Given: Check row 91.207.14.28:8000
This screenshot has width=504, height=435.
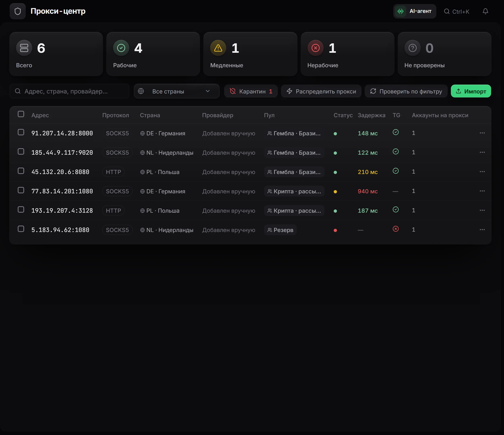Looking at the screenshot, I should coord(21,132).
